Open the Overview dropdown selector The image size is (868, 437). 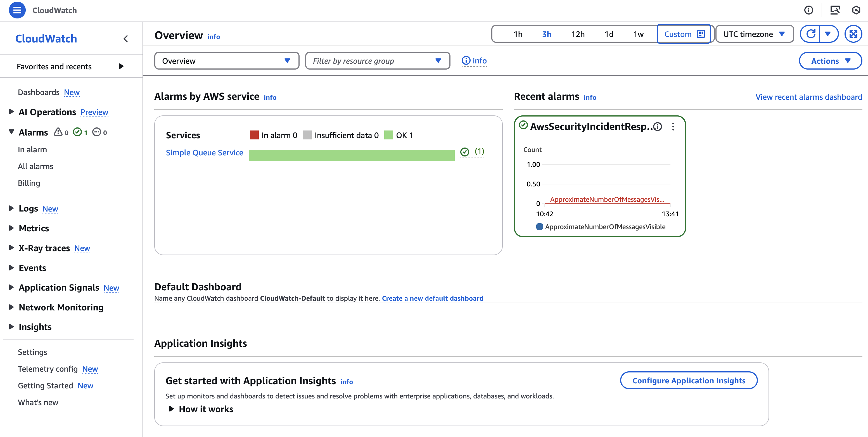click(226, 61)
